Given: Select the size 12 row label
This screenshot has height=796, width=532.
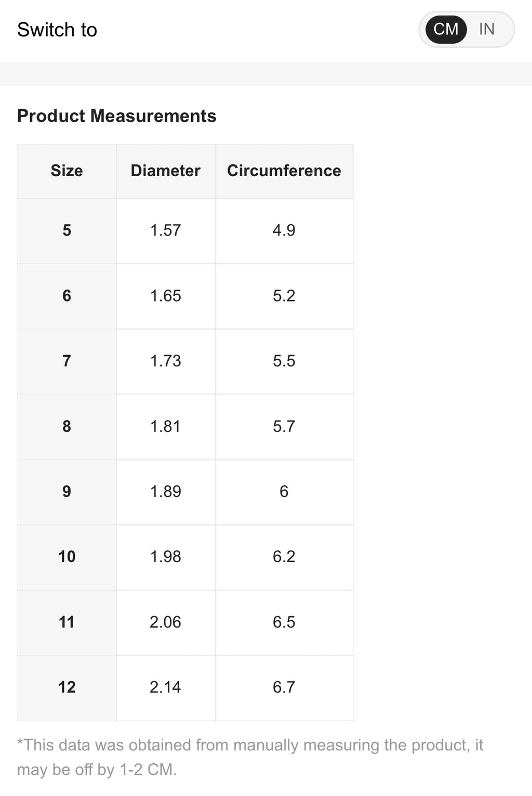Looking at the screenshot, I should [66, 687].
